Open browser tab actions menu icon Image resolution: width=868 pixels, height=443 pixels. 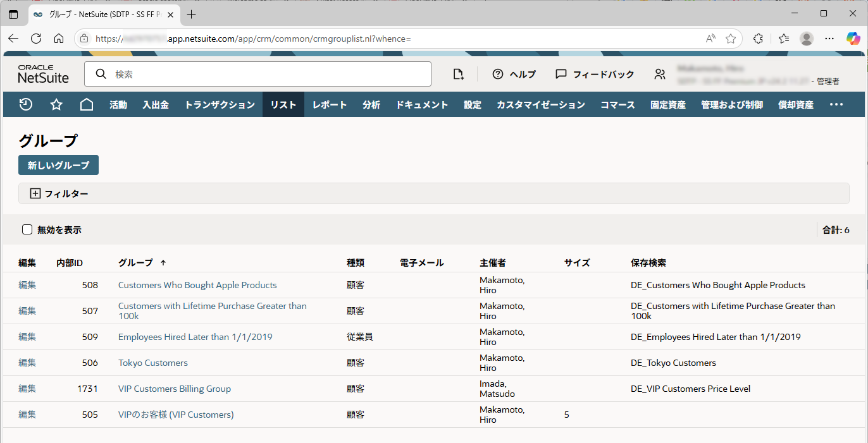(13, 14)
